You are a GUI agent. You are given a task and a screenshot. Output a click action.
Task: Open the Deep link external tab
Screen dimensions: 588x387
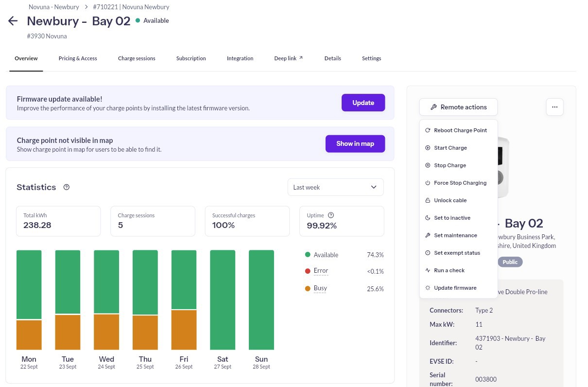point(288,58)
